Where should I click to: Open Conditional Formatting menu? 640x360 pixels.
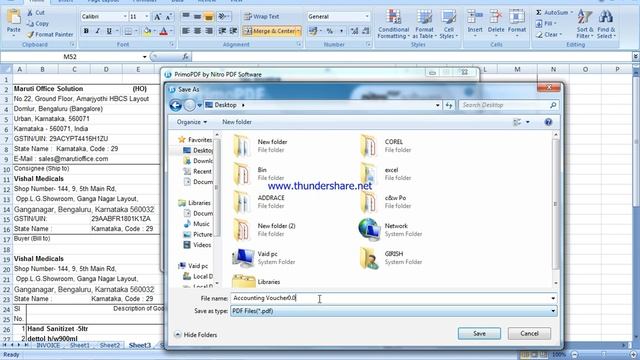393,24
